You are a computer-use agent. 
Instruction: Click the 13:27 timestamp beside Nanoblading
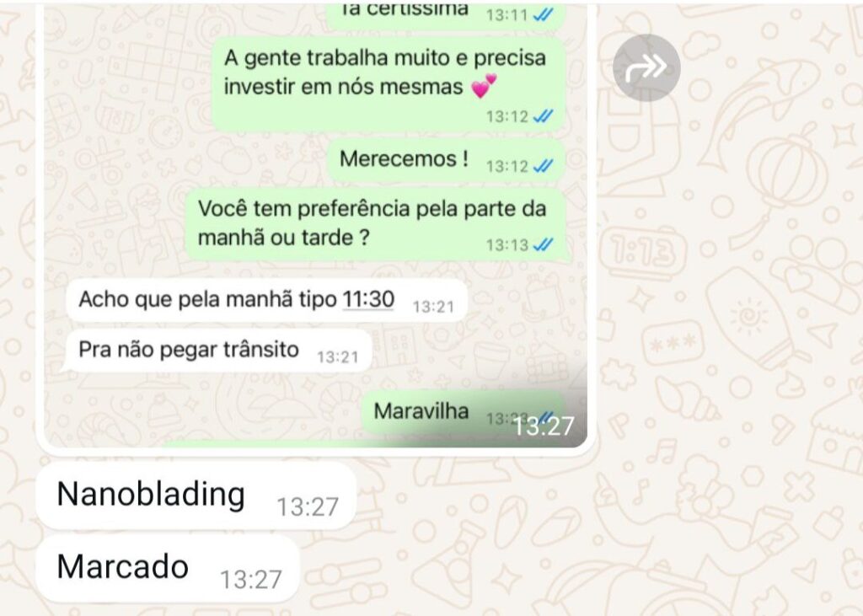click(307, 507)
